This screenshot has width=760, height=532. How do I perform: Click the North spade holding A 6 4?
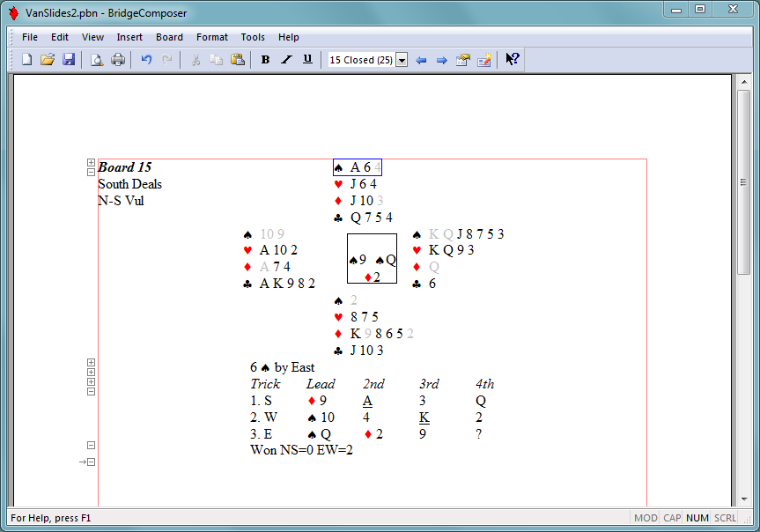(x=358, y=167)
